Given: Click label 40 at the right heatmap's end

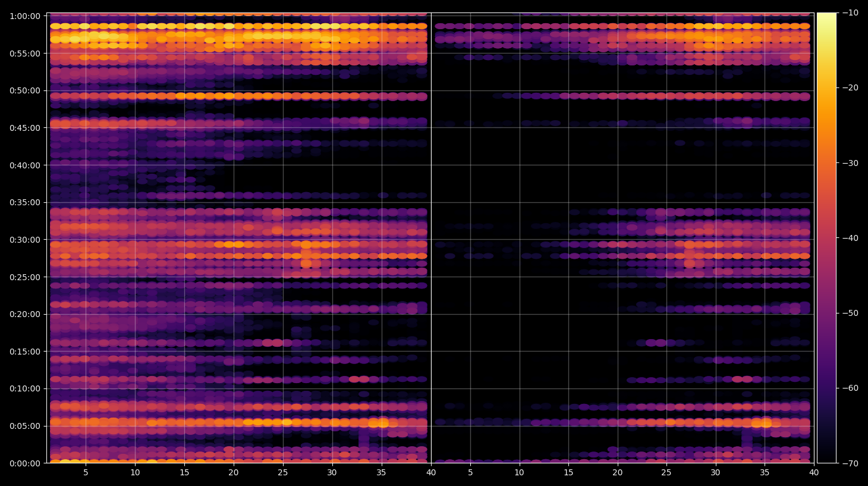Looking at the screenshot, I should tap(814, 473).
